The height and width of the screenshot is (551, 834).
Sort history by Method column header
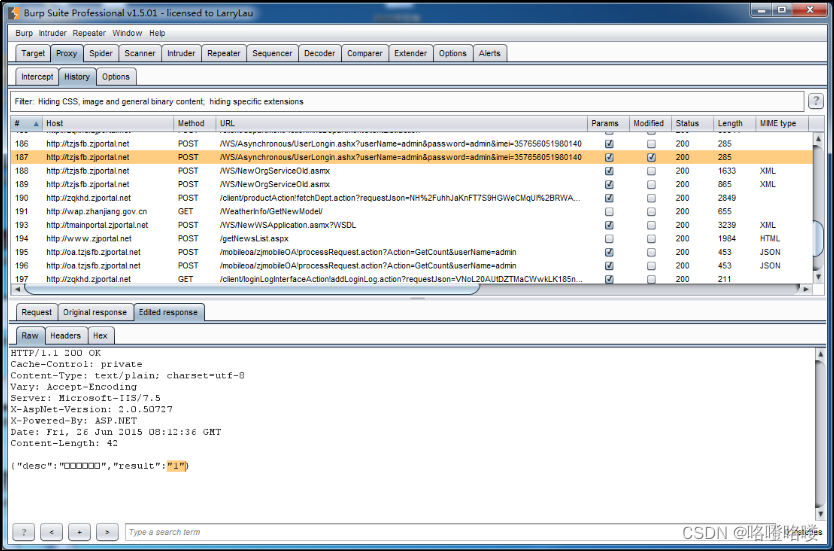[x=194, y=123]
